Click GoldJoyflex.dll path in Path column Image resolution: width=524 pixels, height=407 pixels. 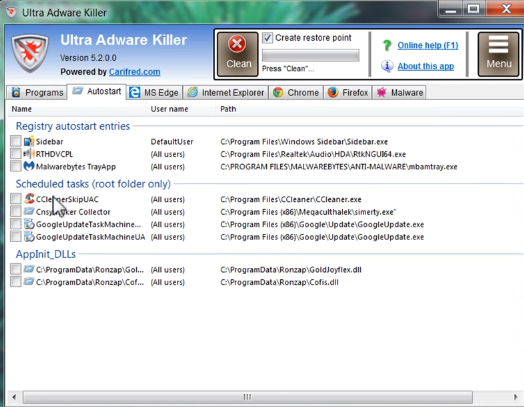click(291, 270)
